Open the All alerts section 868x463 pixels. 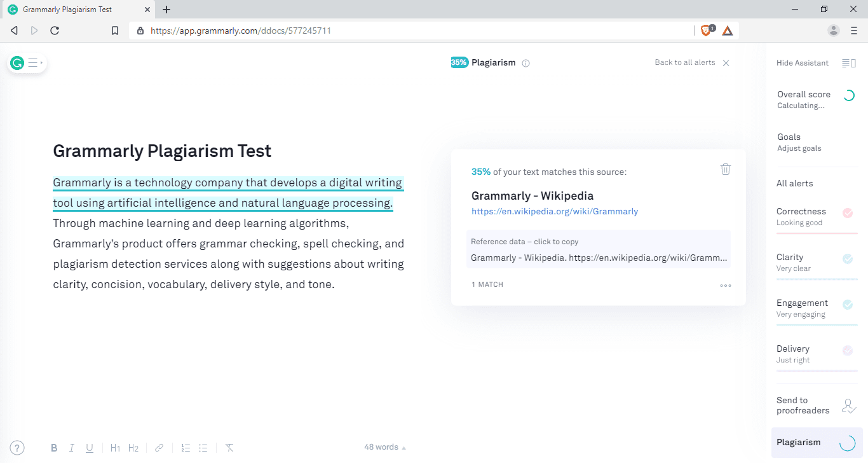pos(795,183)
